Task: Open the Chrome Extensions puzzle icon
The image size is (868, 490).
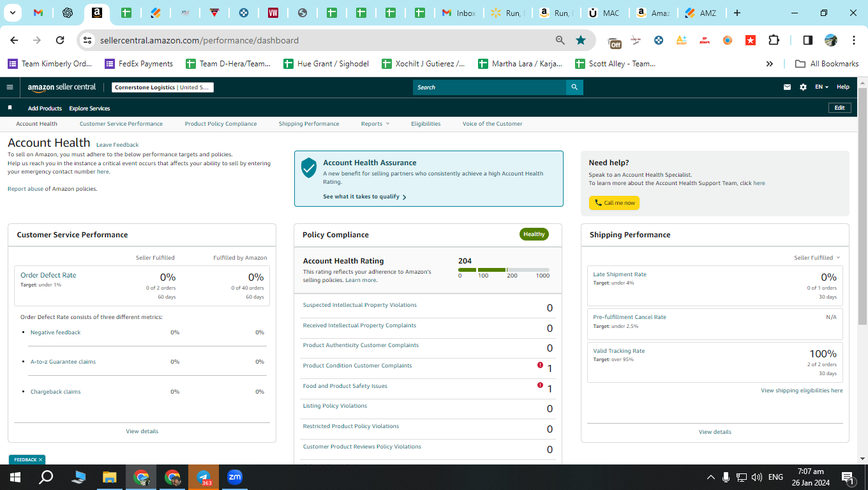Action: click(x=774, y=40)
